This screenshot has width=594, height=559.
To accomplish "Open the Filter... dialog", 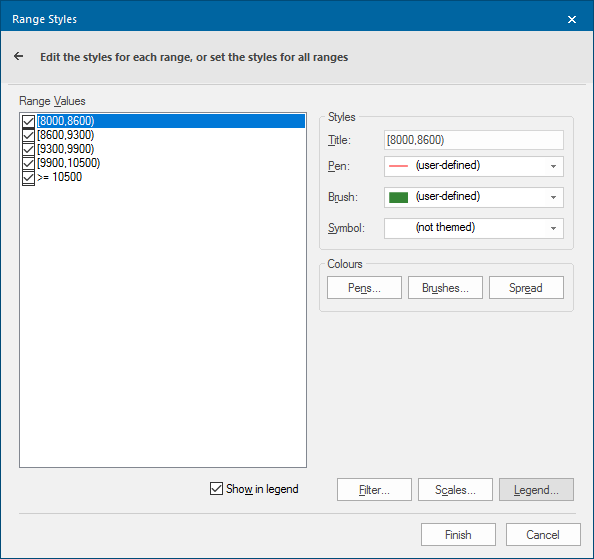I will point(374,489).
